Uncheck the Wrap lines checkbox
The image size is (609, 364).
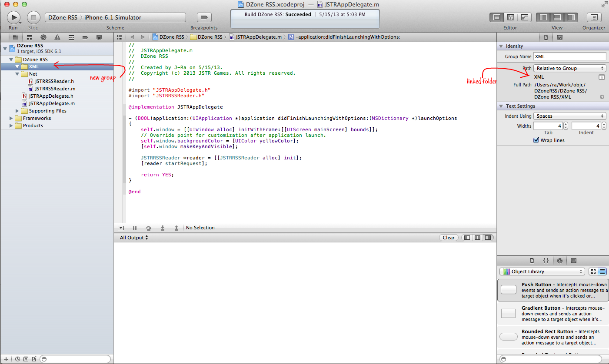[x=536, y=140]
